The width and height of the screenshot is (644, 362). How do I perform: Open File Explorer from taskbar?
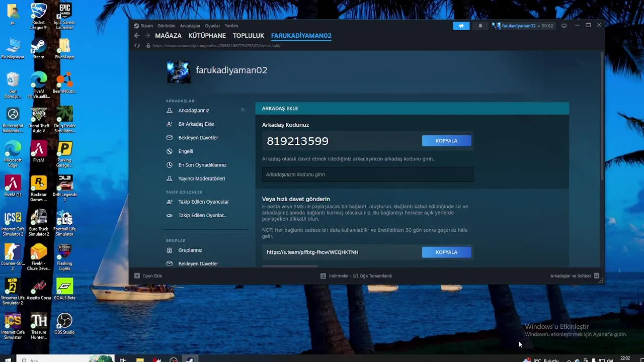point(140,359)
